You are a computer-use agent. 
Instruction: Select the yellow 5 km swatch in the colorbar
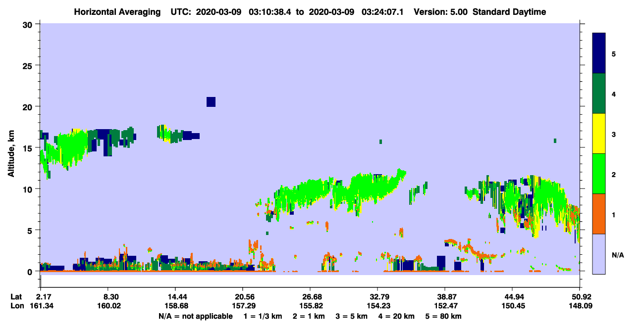click(599, 134)
